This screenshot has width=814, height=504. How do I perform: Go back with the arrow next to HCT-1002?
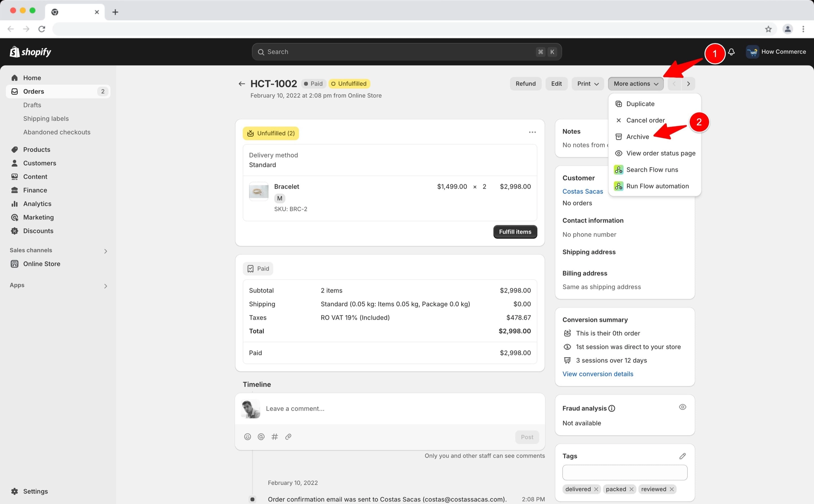click(x=242, y=84)
